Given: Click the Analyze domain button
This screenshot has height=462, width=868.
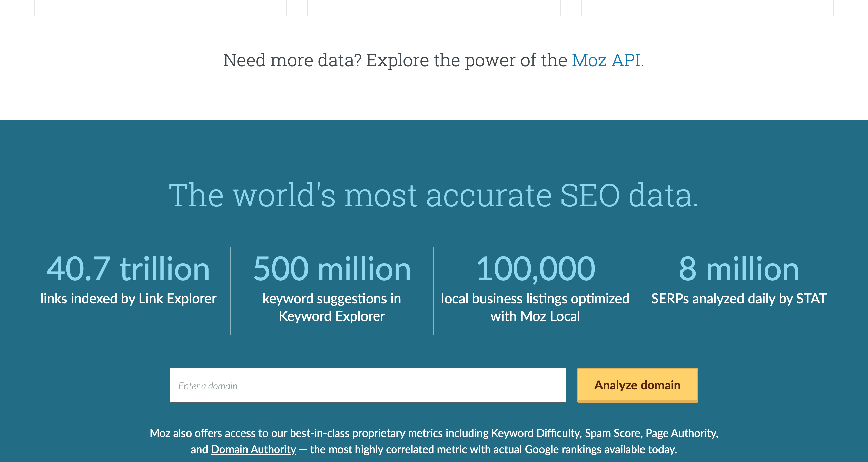Looking at the screenshot, I should click(x=637, y=385).
